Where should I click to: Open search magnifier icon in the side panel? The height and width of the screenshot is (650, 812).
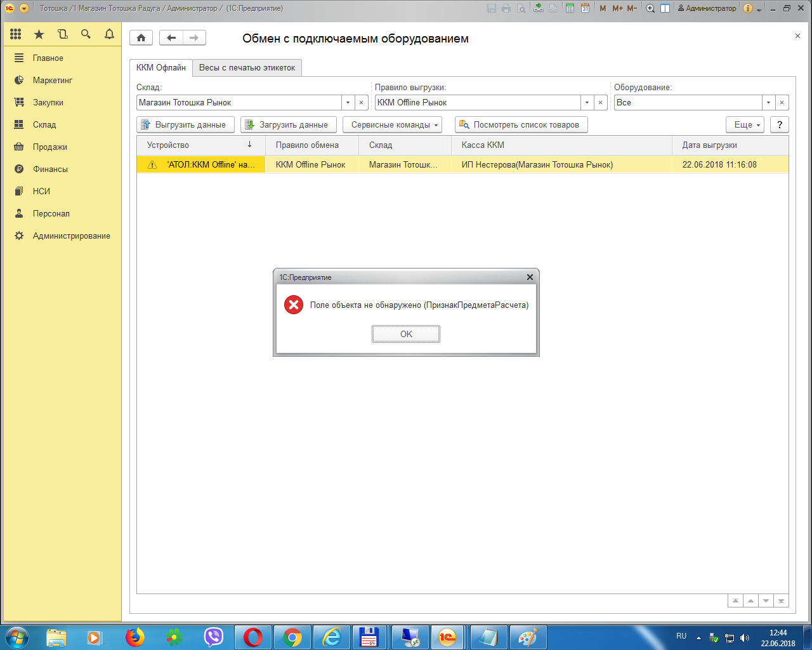(x=86, y=34)
